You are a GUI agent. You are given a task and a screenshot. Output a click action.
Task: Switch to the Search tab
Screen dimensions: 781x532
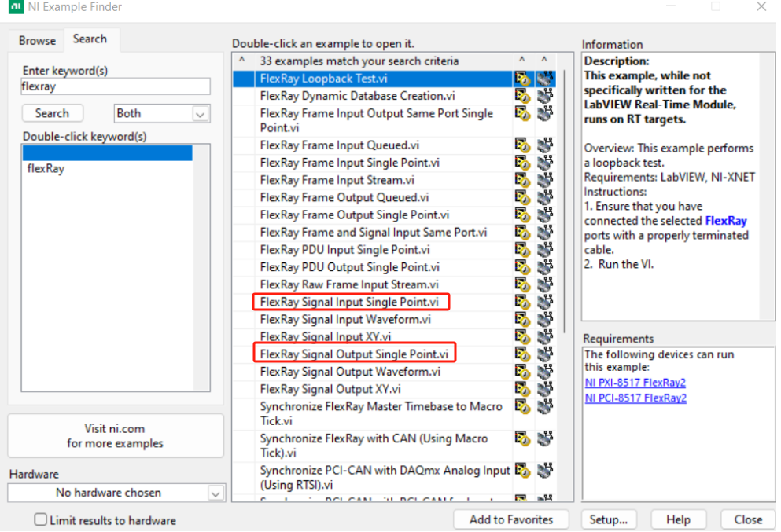(x=90, y=39)
